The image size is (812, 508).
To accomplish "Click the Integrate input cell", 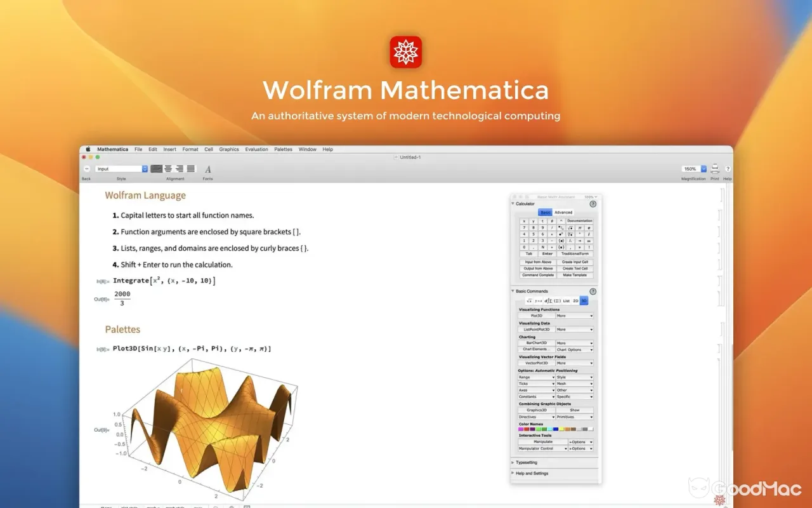I will (x=164, y=281).
